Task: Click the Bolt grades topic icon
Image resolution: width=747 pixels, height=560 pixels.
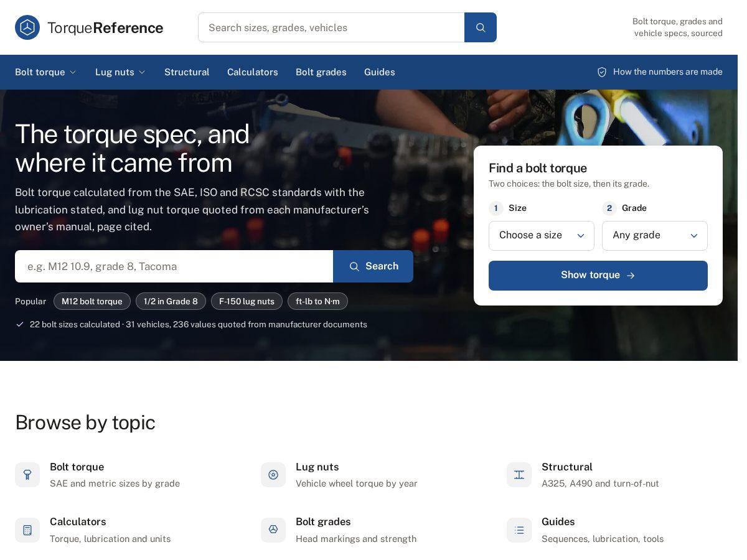Action: pos(273,530)
